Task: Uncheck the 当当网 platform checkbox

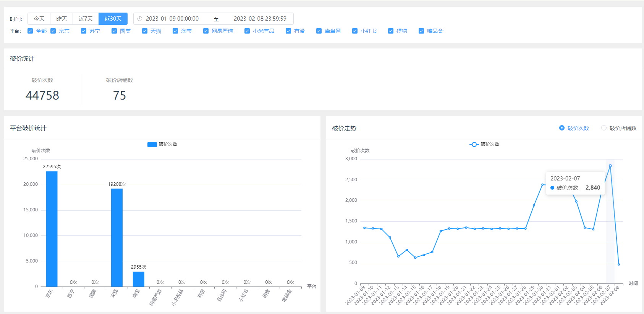Action: pos(319,31)
